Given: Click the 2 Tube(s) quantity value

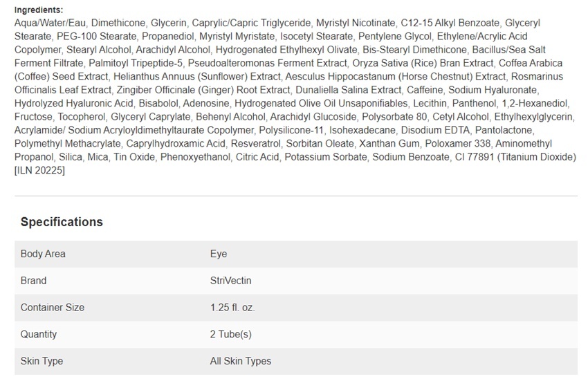Looking at the screenshot, I should tap(230, 334).
